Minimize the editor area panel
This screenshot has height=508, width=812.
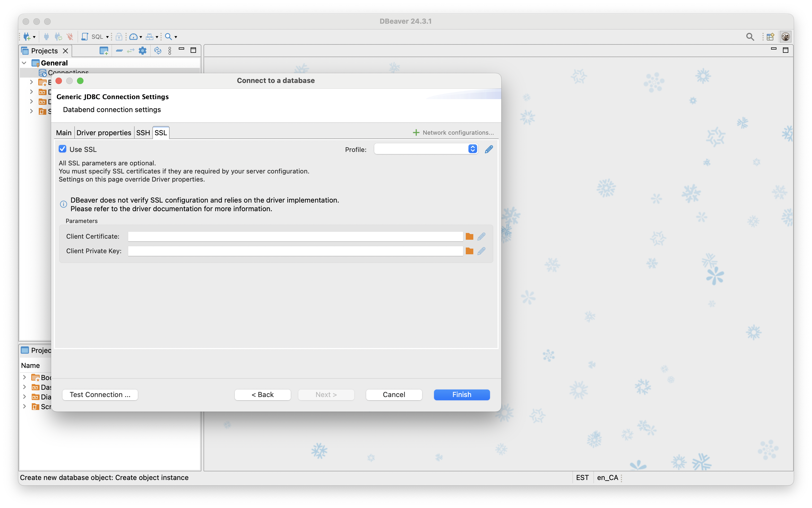point(773,49)
